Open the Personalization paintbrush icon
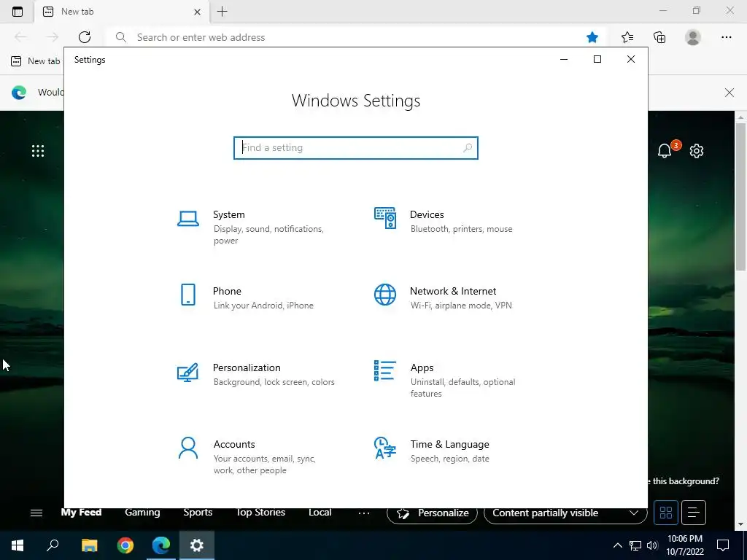The height and width of the screenshot is (560, 747). 187,373
